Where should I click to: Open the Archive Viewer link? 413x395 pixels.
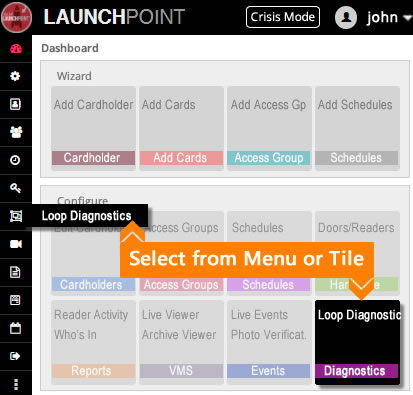[x=179, y=335]
